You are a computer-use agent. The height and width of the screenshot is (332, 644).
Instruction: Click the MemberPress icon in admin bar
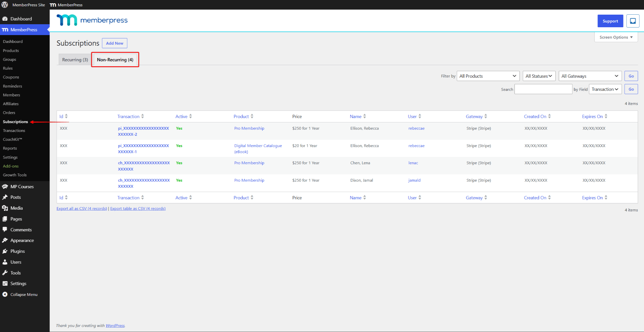(53, 5)
